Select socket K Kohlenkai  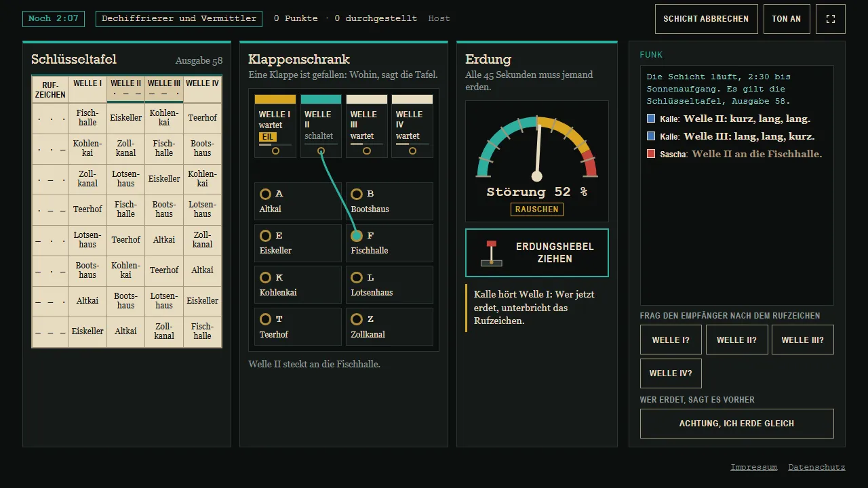click(298, 285)
